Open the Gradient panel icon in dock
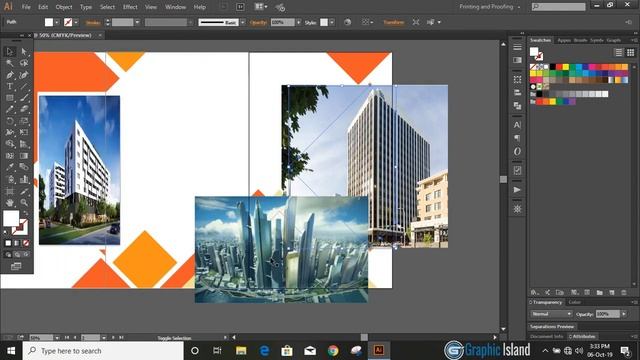Screen dimensions: 640x360 tap(517, 60)
